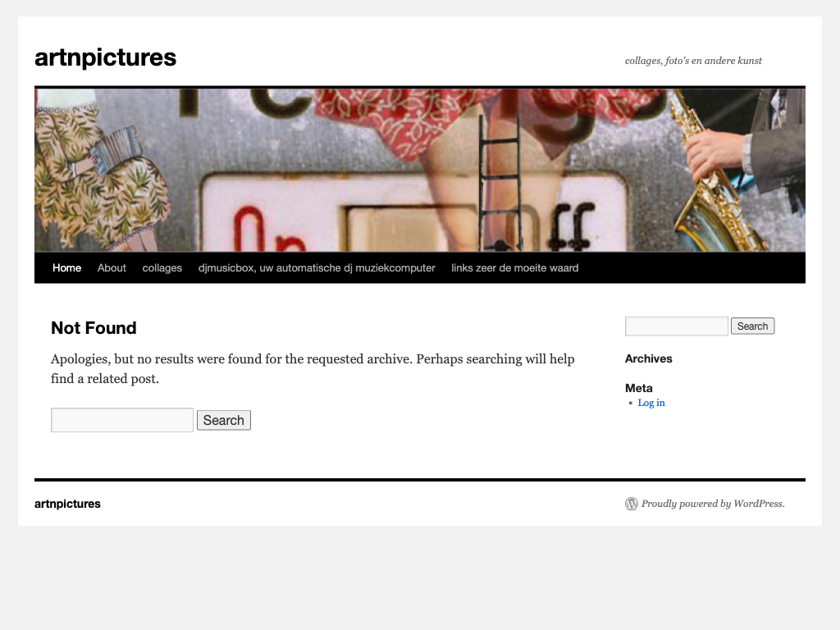Open the collages menu item
The width and height of the screenshot is (840, 630).
162,268
